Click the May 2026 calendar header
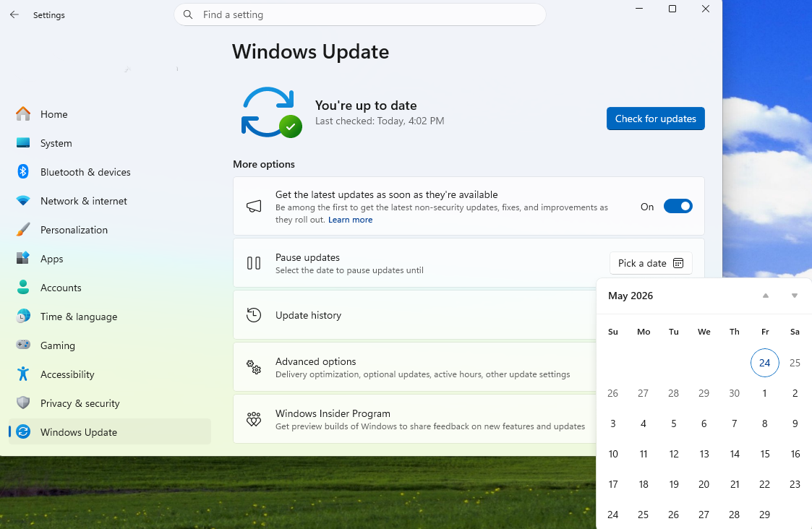This screenshot has width=812, height=529. coord(631,296)
